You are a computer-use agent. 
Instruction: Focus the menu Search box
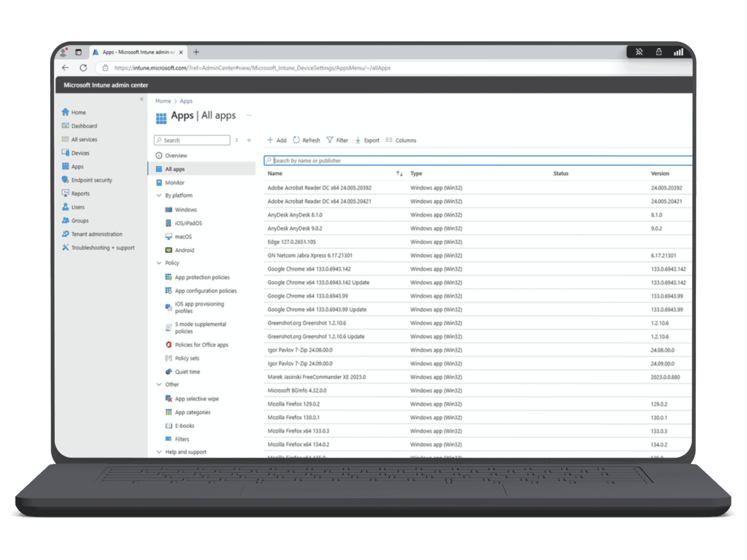click(x=192, y=140)
